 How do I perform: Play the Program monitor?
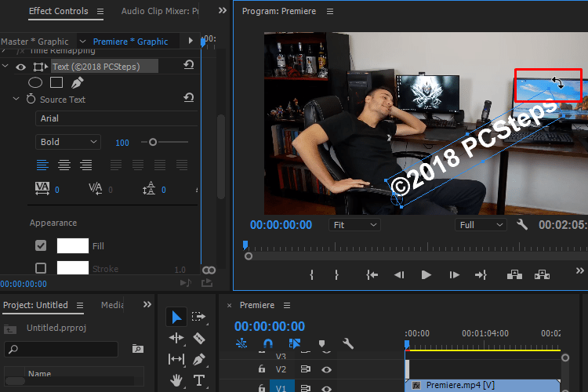click(x=426, y=275)
